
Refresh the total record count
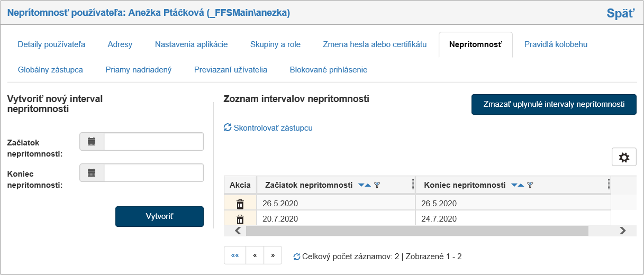coord(297,256)
